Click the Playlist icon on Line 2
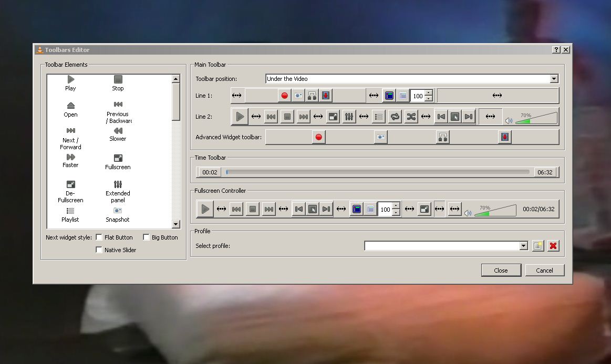 tap(378, 116)
